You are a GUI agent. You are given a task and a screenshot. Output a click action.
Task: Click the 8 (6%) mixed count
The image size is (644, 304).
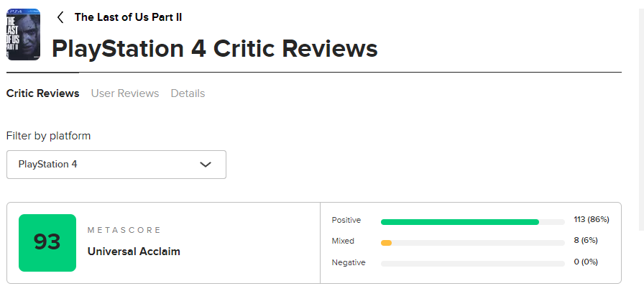[586, 240]
